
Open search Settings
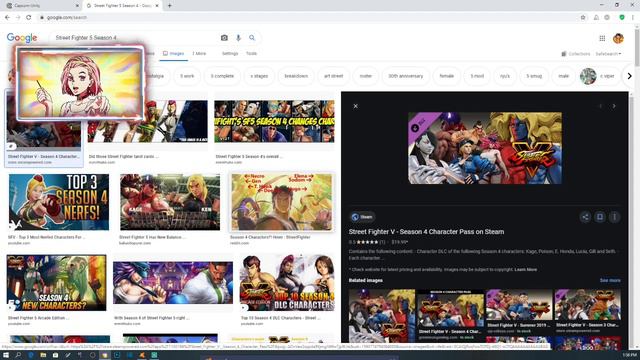(230, 53)
